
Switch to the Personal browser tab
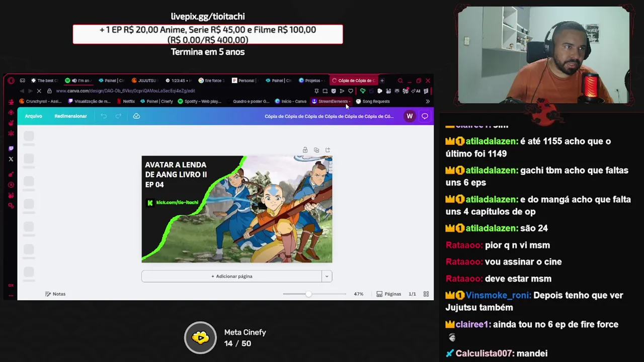click(245, 80)
